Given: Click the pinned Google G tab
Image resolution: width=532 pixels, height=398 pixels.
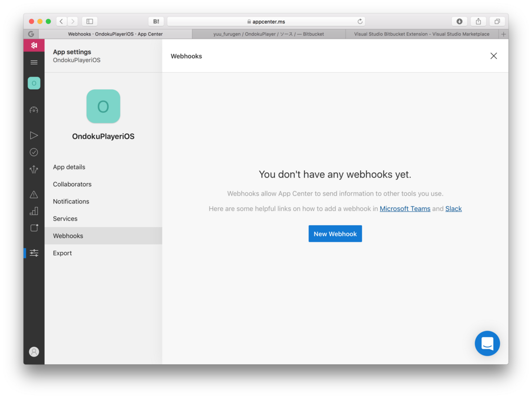Looking at the screenshot, I should (x=31, y=34).
